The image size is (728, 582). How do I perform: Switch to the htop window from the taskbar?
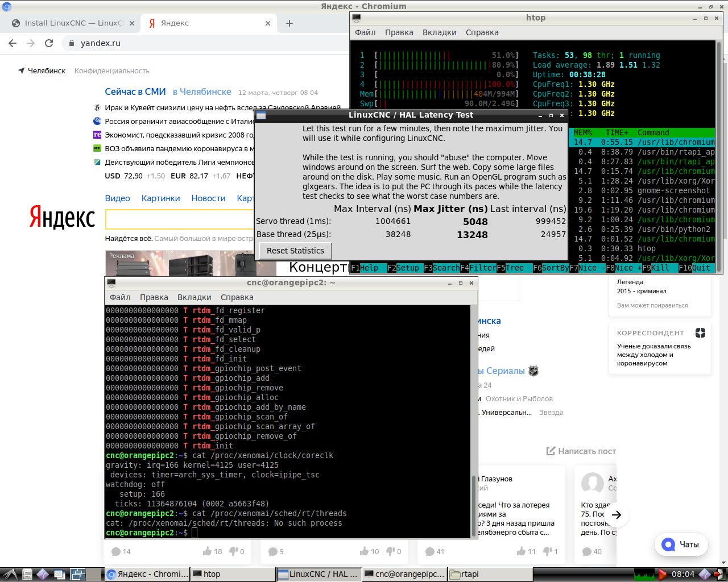pyautogui.click(x=233, y=575)
